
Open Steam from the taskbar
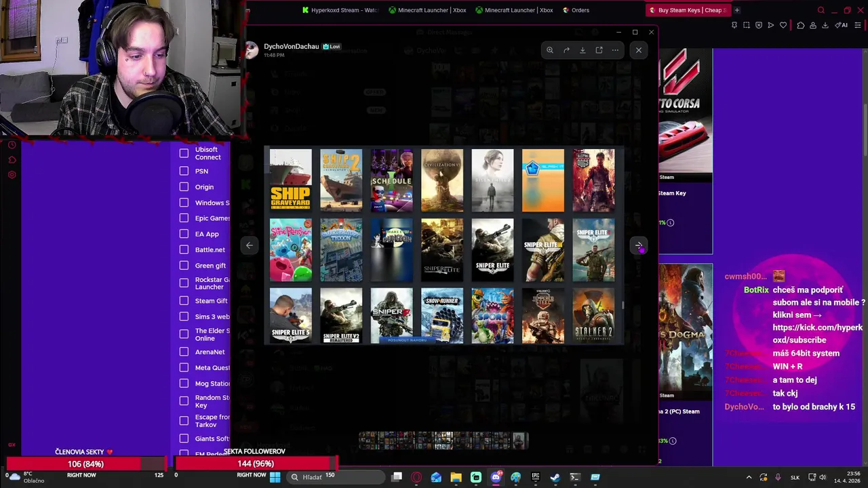click(x=555, y=477)
